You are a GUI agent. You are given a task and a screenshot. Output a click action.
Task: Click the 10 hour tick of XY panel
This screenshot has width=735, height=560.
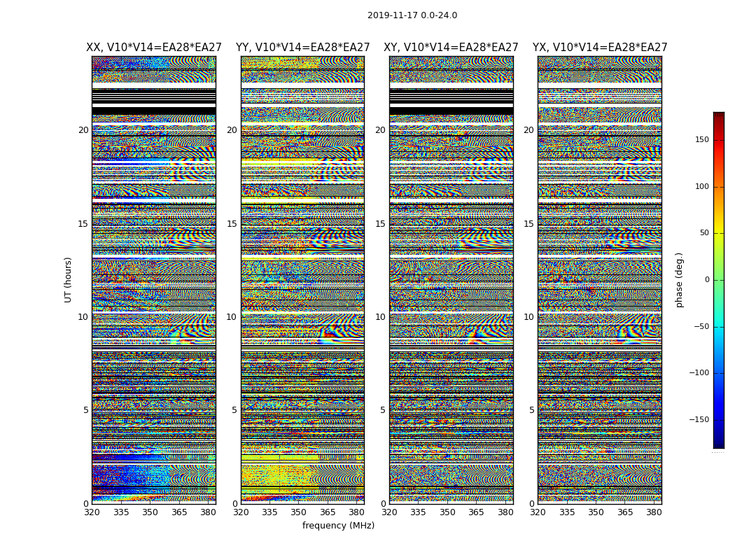[x=380, y=317]
